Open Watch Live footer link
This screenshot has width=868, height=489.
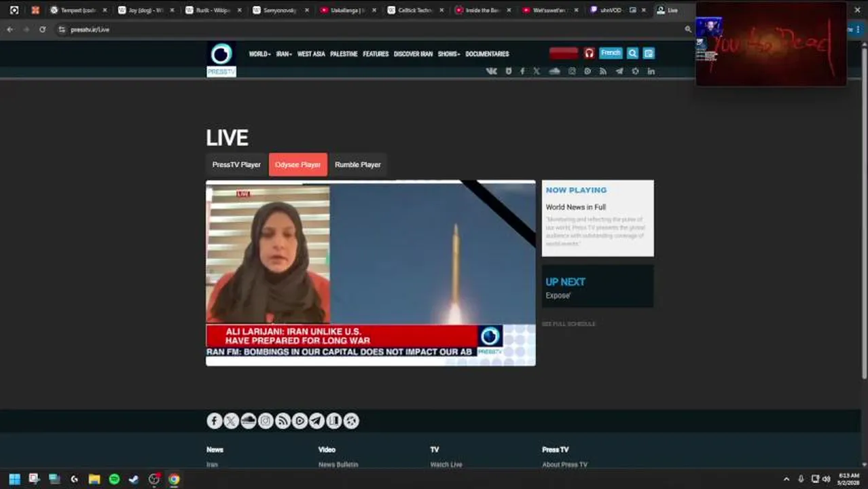[x=446, y=465]
